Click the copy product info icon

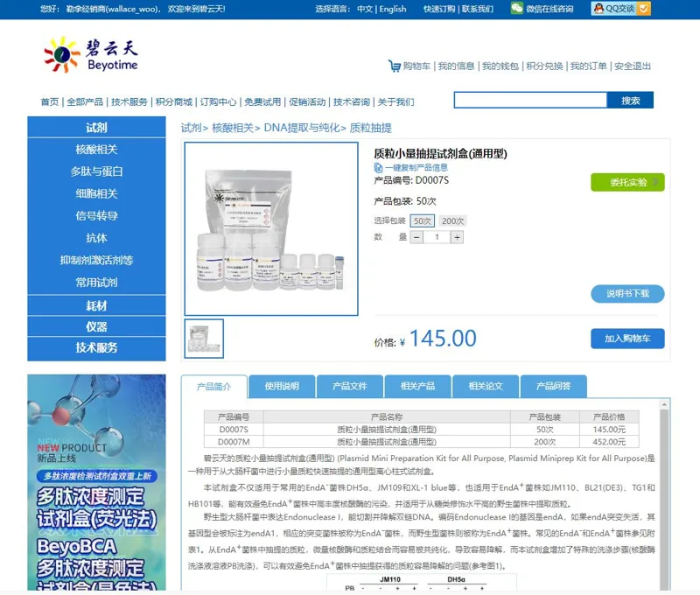[x=378, y=167]
